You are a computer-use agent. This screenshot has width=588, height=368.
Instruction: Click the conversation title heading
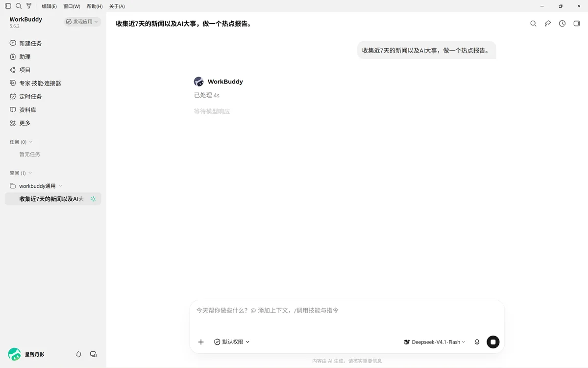(x=184, y=24)
